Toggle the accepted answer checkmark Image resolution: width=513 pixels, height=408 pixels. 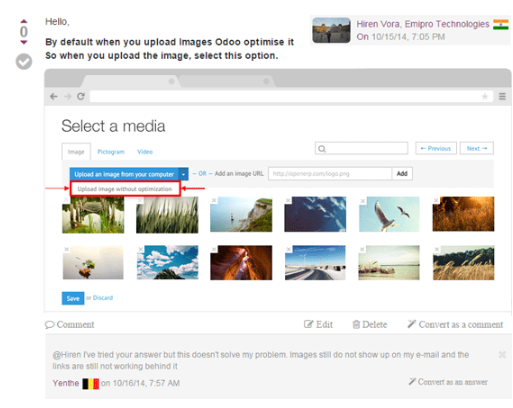(x=24, y=62)
